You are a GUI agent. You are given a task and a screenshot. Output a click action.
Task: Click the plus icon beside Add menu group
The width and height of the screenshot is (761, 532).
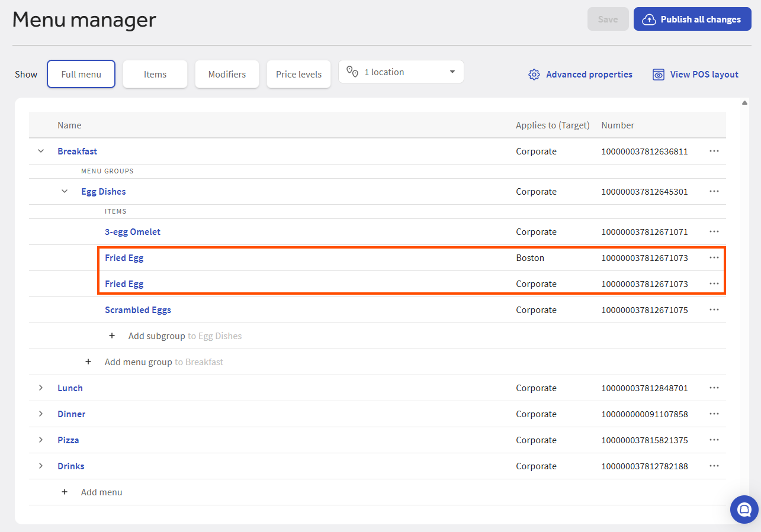pyautogui.click(x=88, y=362)
